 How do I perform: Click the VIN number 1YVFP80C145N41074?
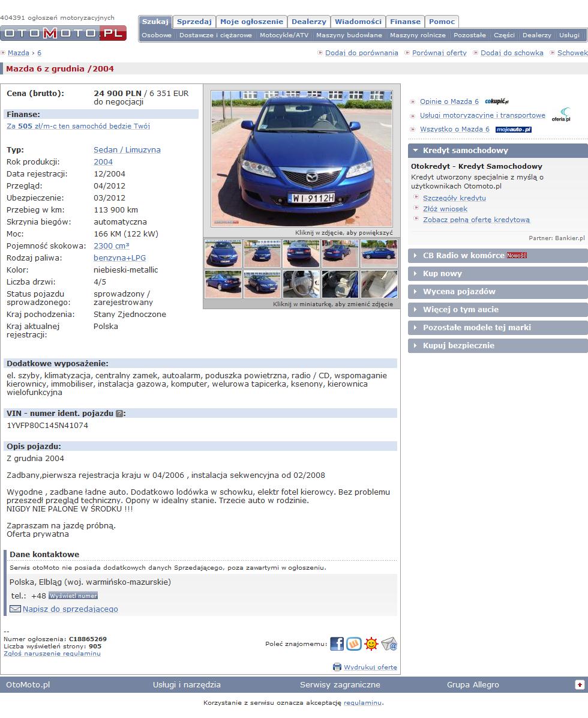[x=47, y=426]
